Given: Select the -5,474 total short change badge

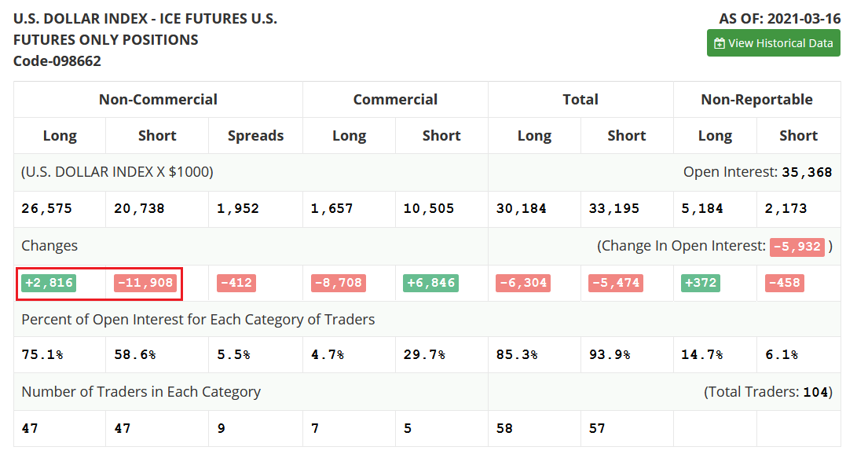Looking at the screenshot, I should click(x=616, y=283).
